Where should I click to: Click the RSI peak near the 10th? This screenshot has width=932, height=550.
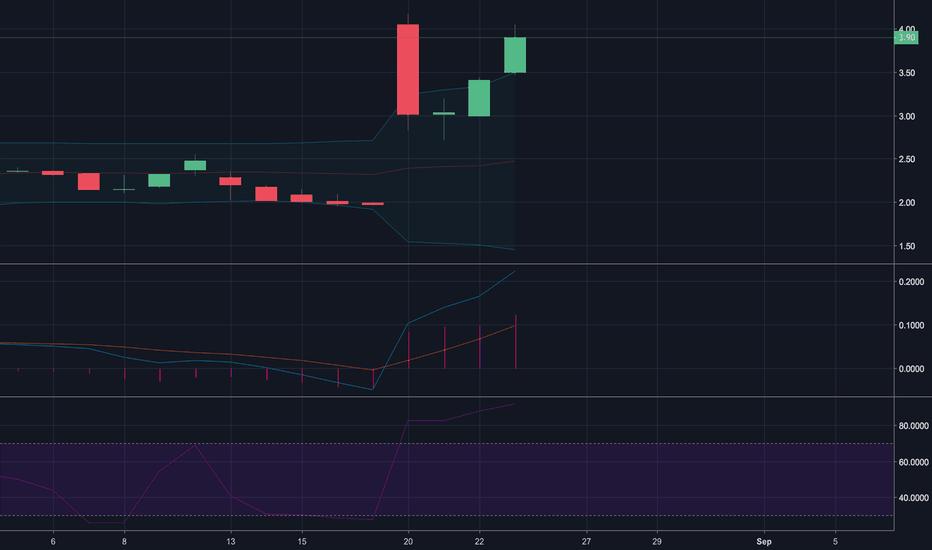click(195, 445)
